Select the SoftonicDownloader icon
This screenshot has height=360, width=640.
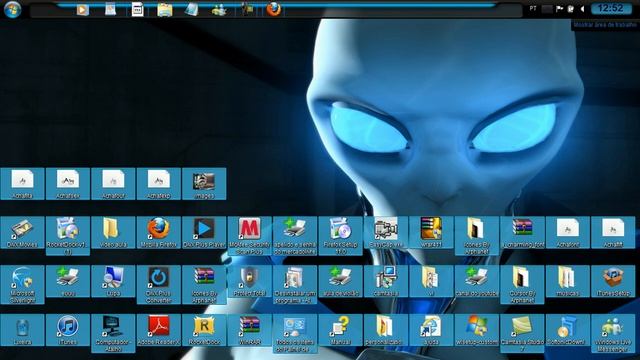(568, 330)
